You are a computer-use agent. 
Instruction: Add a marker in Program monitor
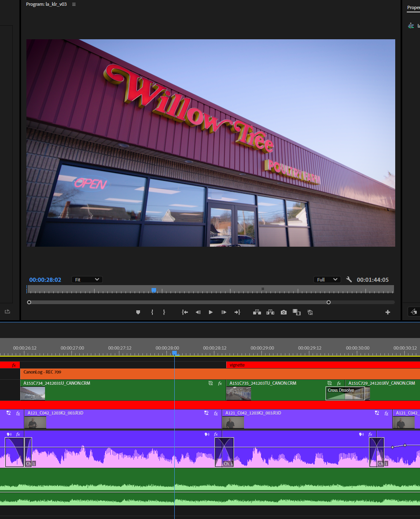pos(138,312)
